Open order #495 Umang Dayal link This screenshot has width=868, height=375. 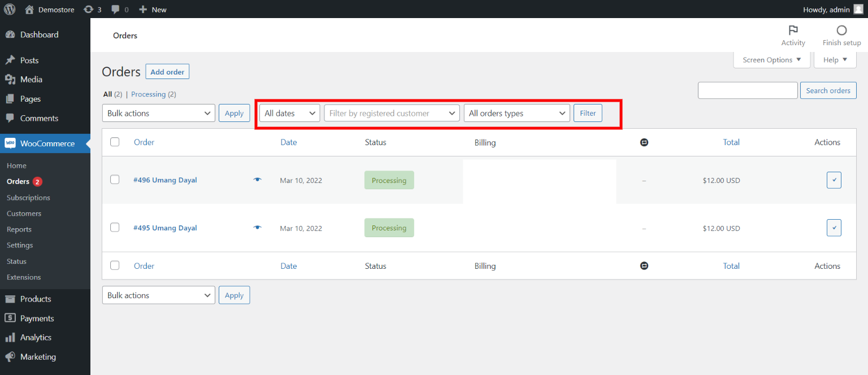165,228
